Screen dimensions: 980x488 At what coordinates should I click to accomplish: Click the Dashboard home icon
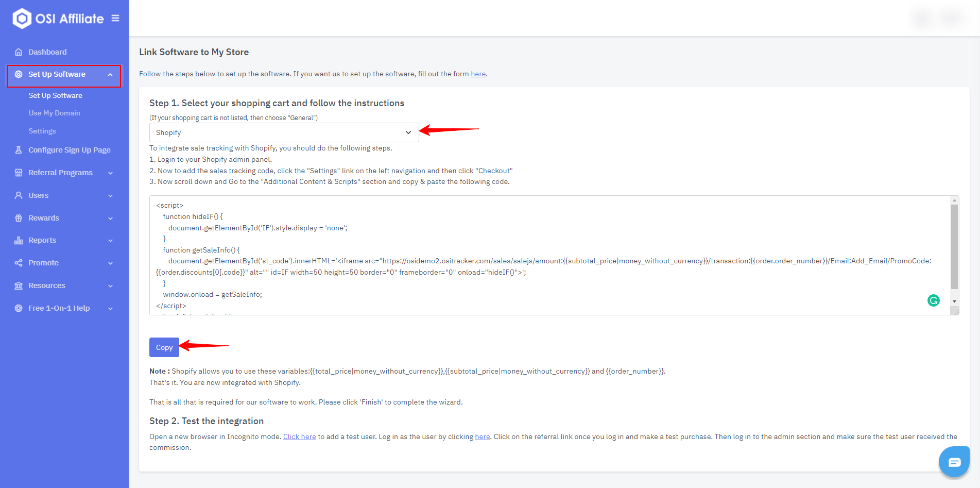point(19,52)
